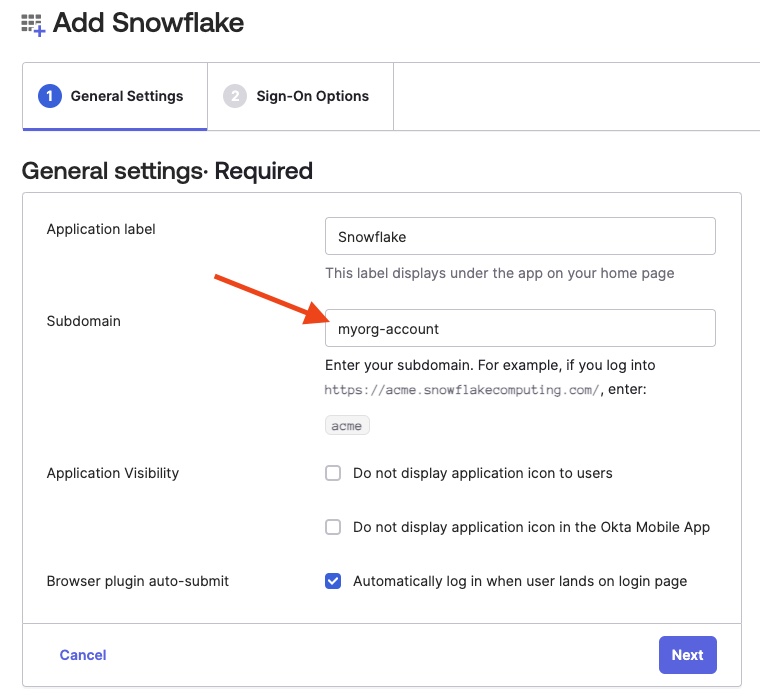Click hint text This label displays under the app

pyautogui.click(x=500, y=273)
